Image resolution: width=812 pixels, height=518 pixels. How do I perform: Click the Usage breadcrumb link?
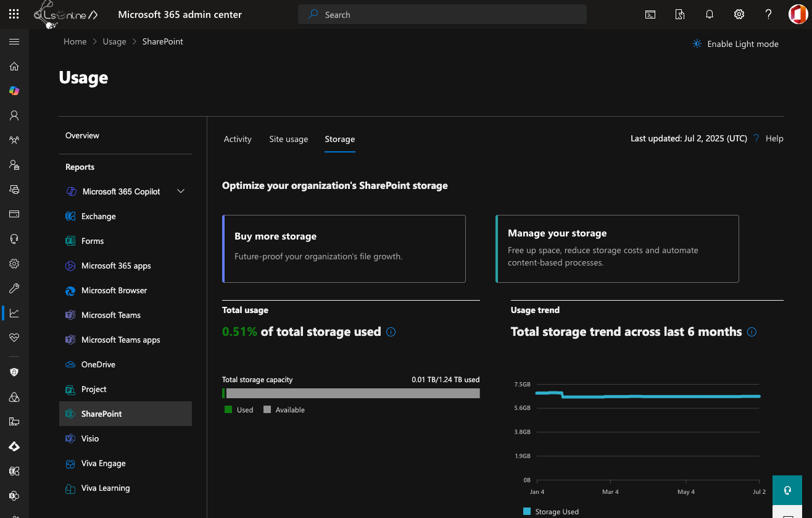(x=114, y=41)
